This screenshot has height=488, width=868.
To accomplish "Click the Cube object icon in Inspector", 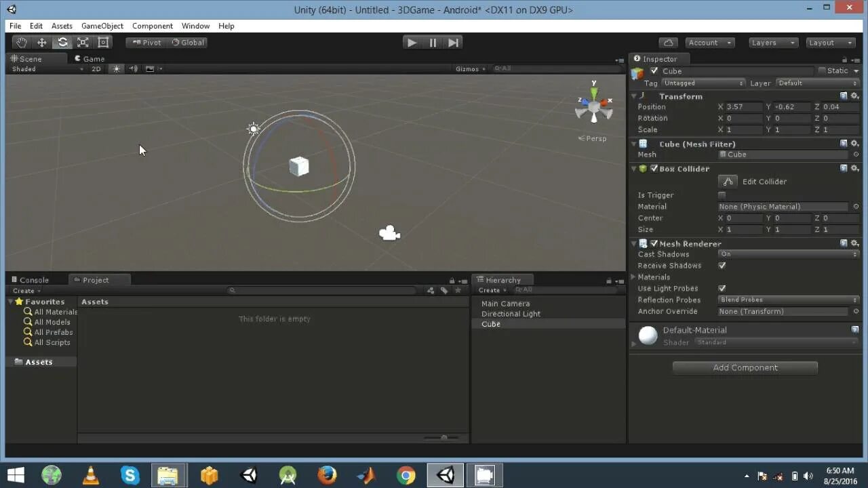I will (637, 73).
